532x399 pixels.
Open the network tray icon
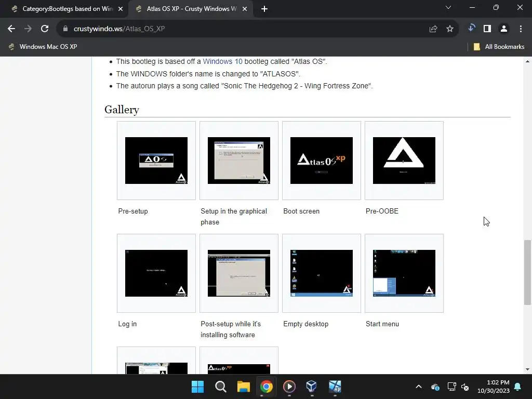pyautogui.click(x=451, y=387)
